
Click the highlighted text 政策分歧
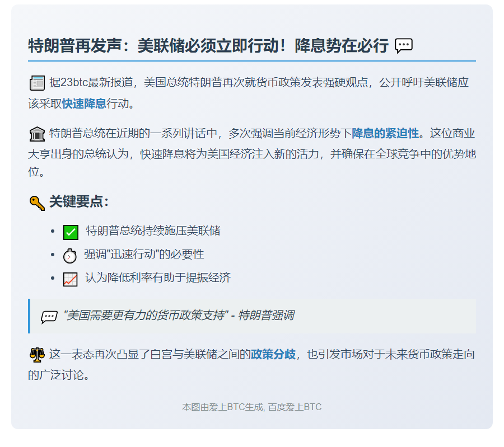point(273,354)
